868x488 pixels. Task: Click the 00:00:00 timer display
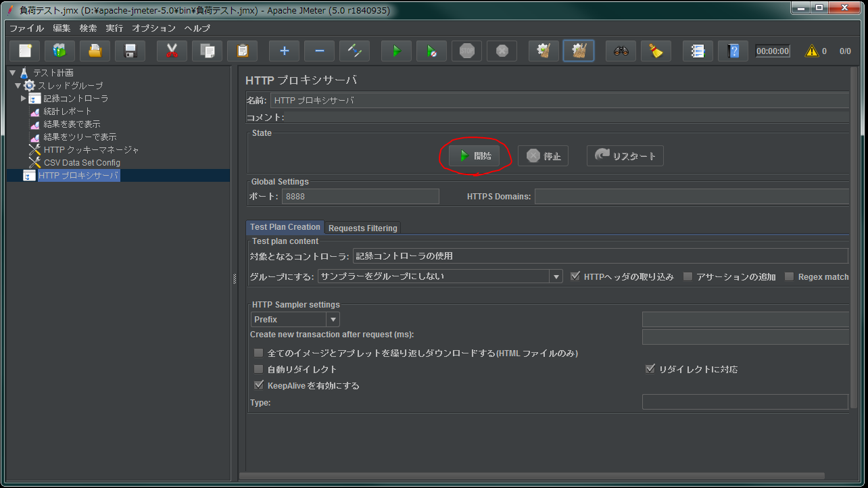pos(772,50)
